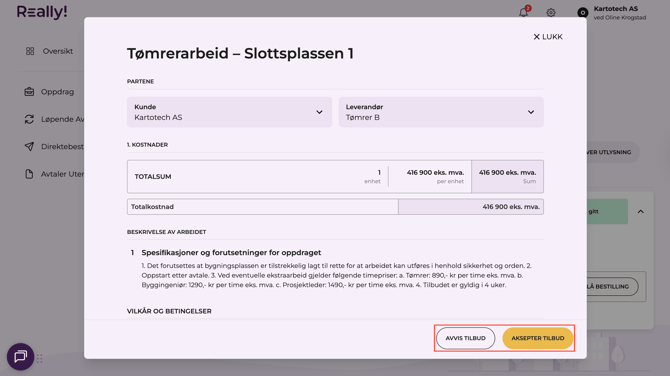The width and height of the screenshot is (670, 376).
Task: Open Oversikt in the sidebar
Action: pos(58,51)
